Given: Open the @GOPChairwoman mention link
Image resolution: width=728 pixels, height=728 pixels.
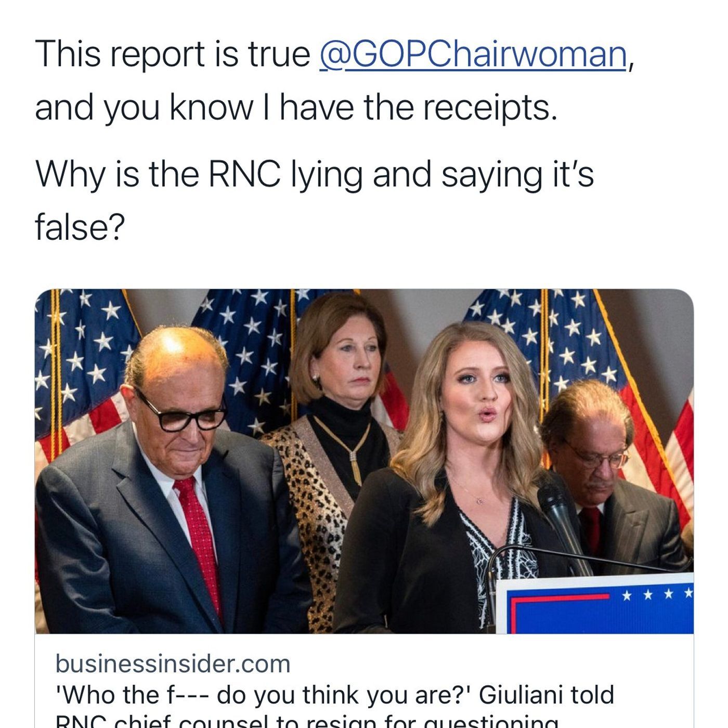Looking at the screenshot, I should tap(472, 54).
